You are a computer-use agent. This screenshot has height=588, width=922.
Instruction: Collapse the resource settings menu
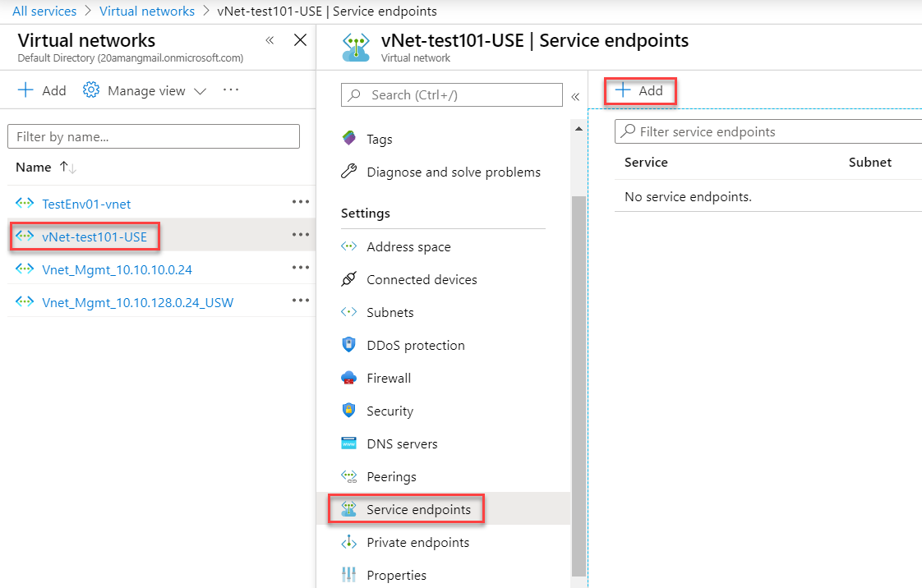[x=576, y=96]
